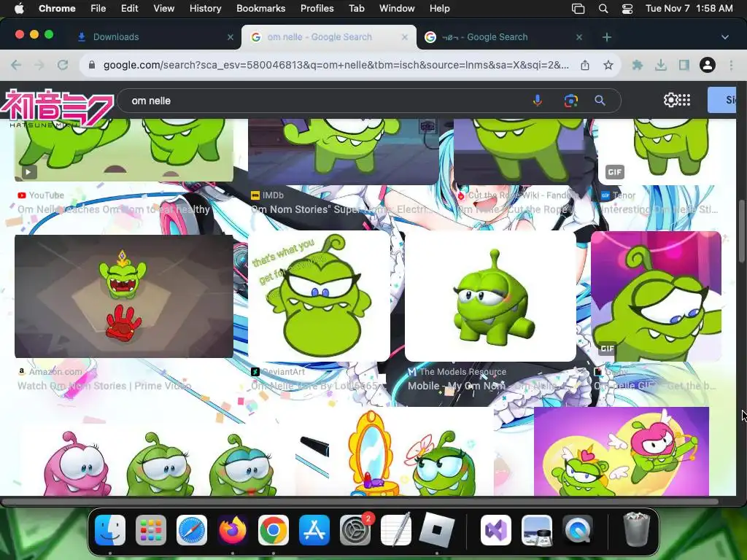Viewport: 747px width, 560px height.
Task: Open the Google apps grid
Action: [684, 100]
